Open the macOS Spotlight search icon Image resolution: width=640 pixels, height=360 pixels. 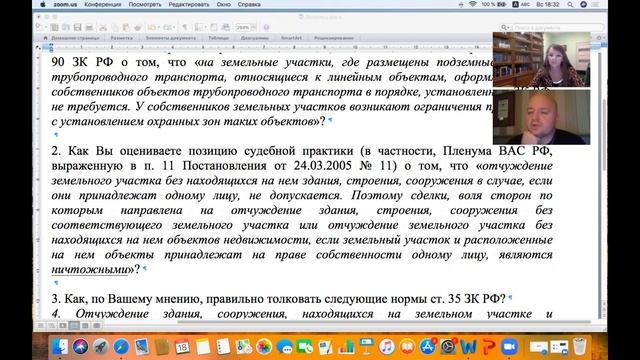[x=570, y=4]
